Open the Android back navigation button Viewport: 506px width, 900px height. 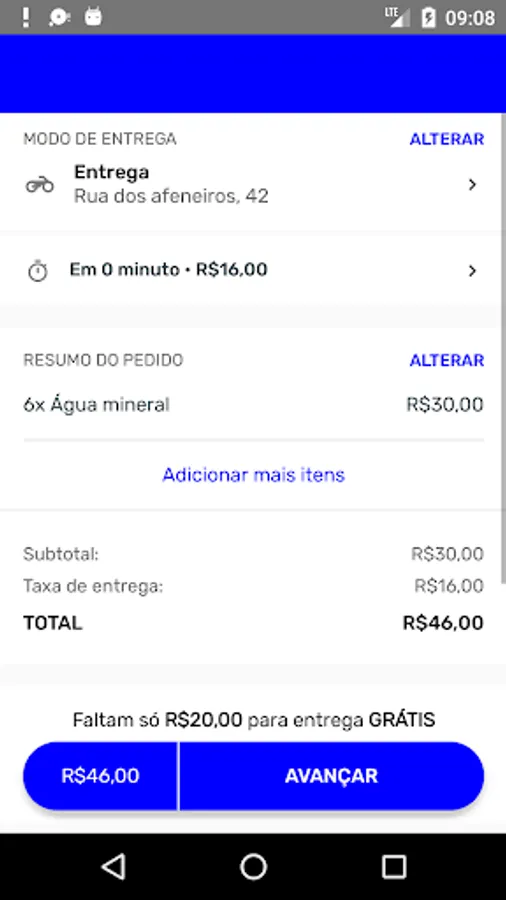[113, 866]
